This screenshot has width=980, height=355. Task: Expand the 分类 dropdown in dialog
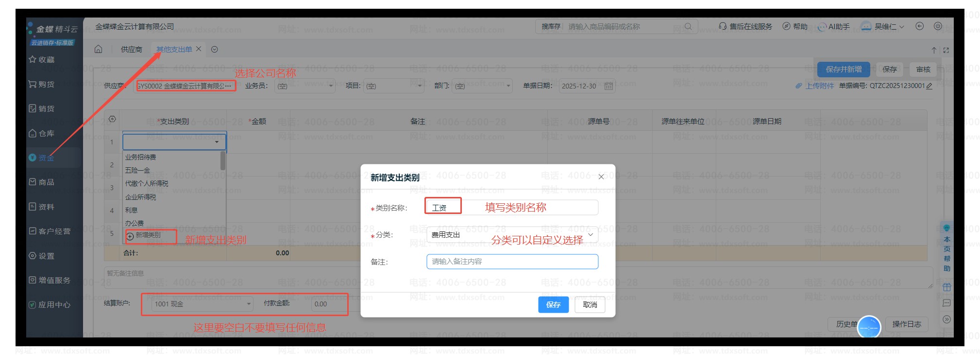[x=591, y=235]
